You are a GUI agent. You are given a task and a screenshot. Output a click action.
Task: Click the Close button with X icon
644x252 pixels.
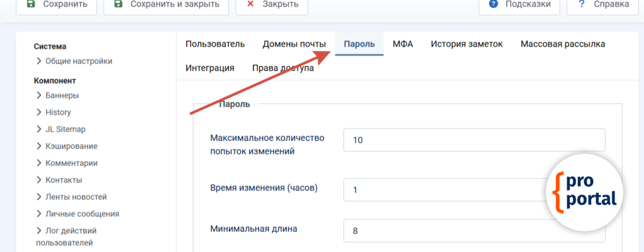[272, 5]
